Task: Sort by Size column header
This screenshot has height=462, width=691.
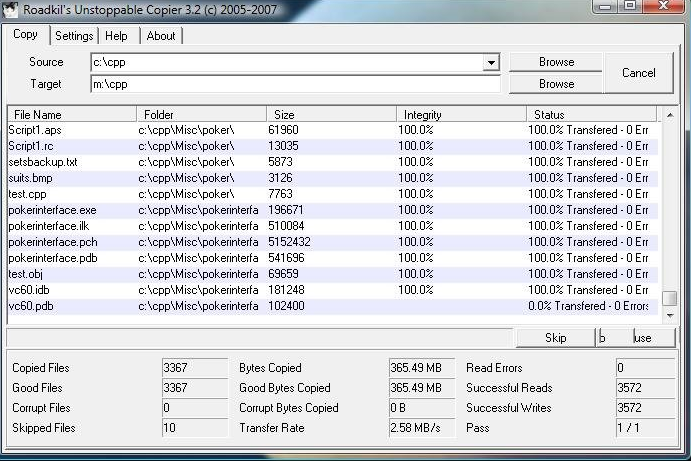Action: pos(332,115)
